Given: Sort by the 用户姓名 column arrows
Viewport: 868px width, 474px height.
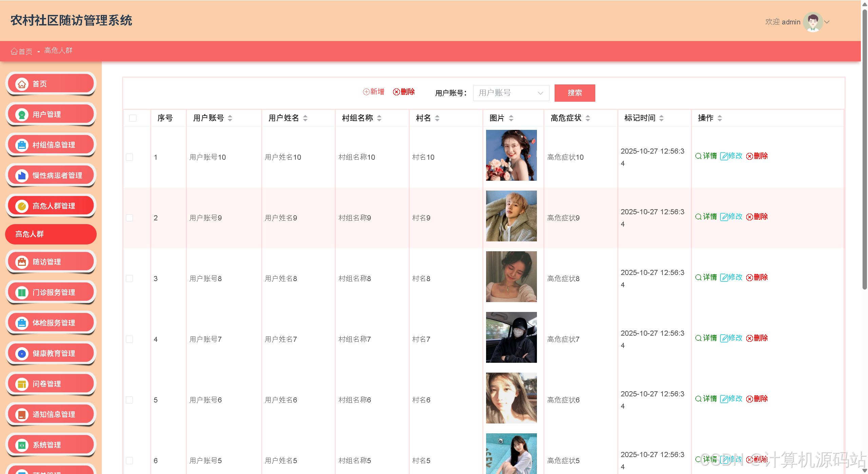Looking at the screenshot, I should [x=305, y=118].
